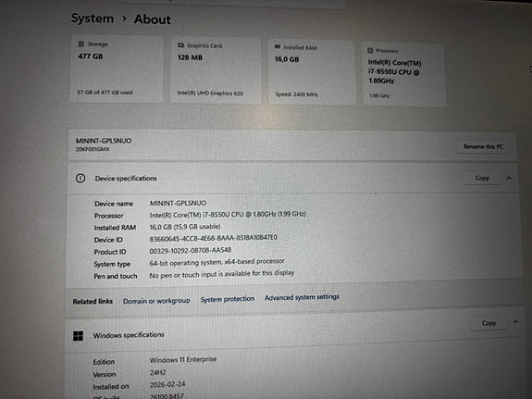This screenshot has height=399, width=532.
Task: Go back to System breadcrumb
Action: 93,19
